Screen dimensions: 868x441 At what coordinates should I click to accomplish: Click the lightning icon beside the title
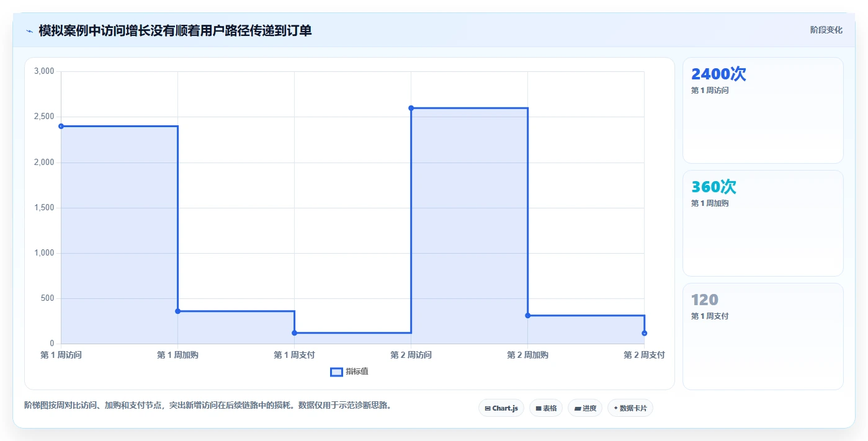pyautogui.click(x=29, y=30)
